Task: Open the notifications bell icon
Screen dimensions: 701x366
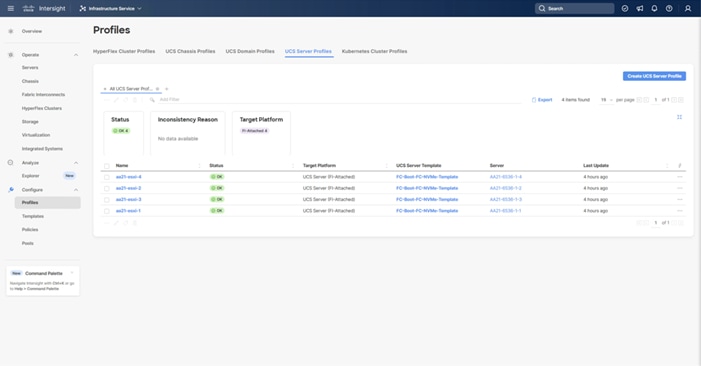Action: coord(655,8)
